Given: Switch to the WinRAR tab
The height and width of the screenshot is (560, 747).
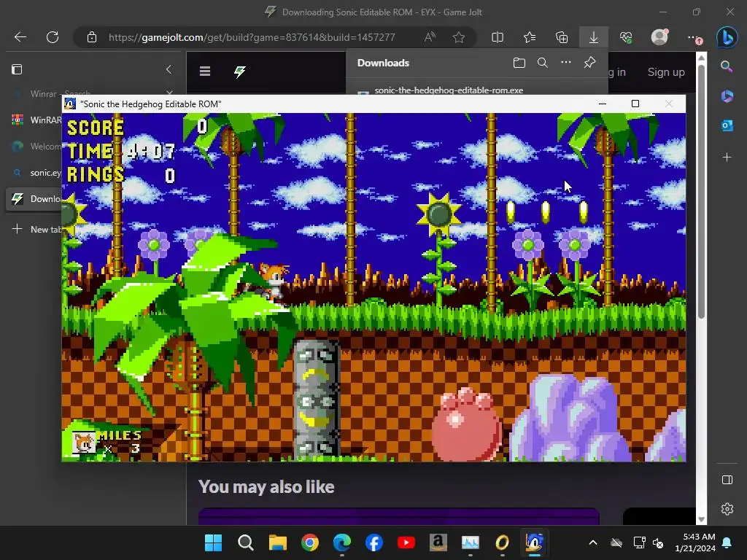Looking at the screenshot, I should [x=34, y=120].
